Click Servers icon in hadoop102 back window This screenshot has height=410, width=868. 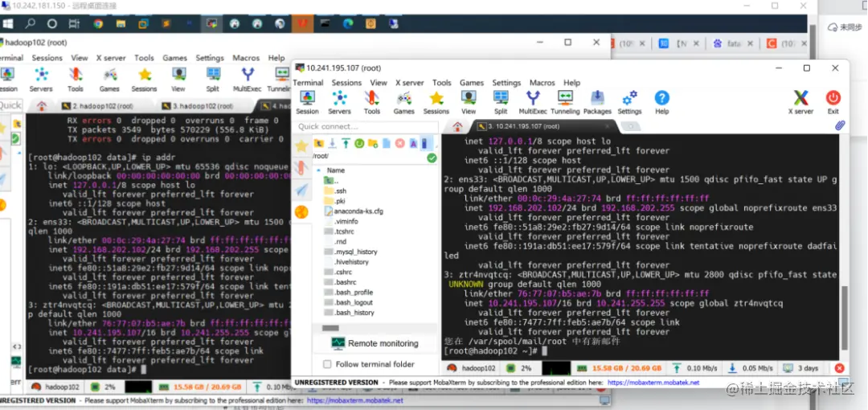coord(40,79)
